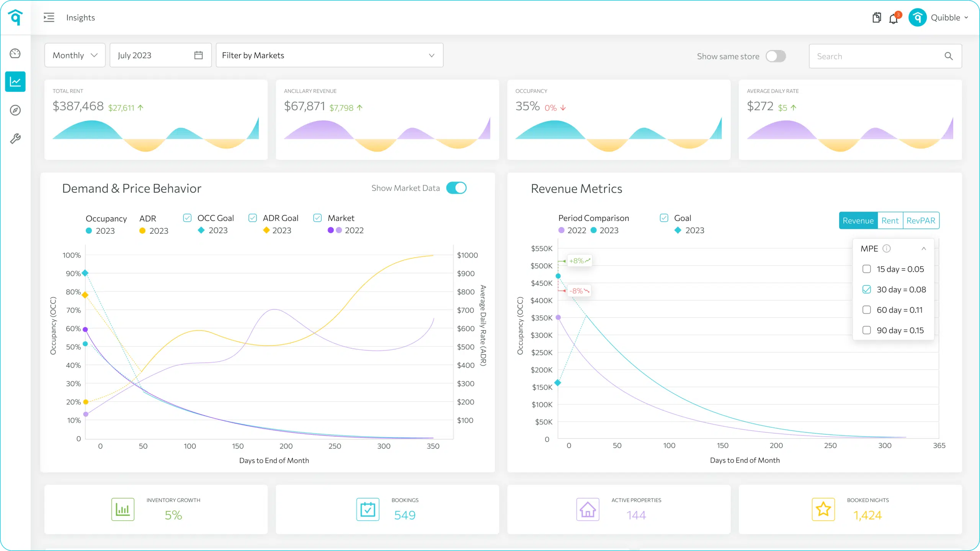
Task: Open the calendar icon in July 2023 field
Action: coord(198,55)
